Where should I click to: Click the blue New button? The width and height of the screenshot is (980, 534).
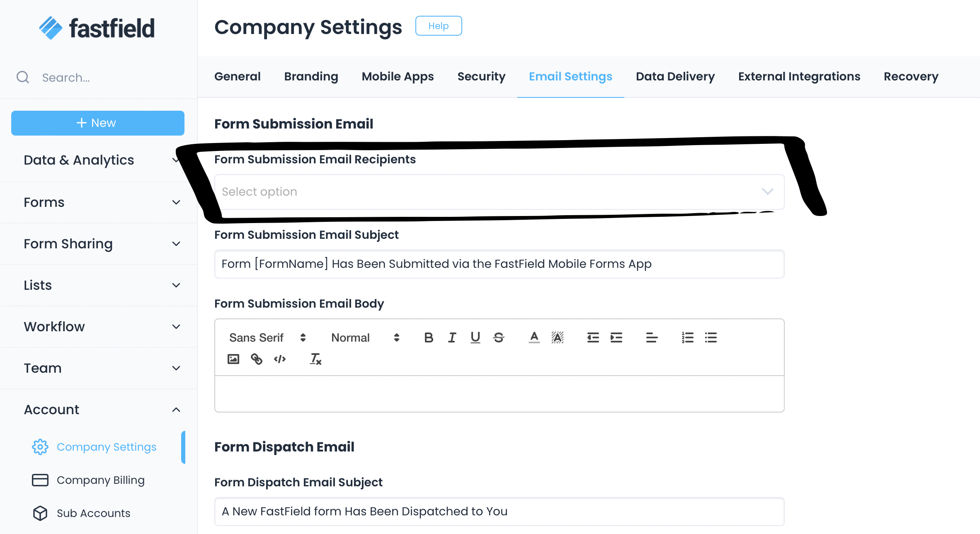point(98,123)
